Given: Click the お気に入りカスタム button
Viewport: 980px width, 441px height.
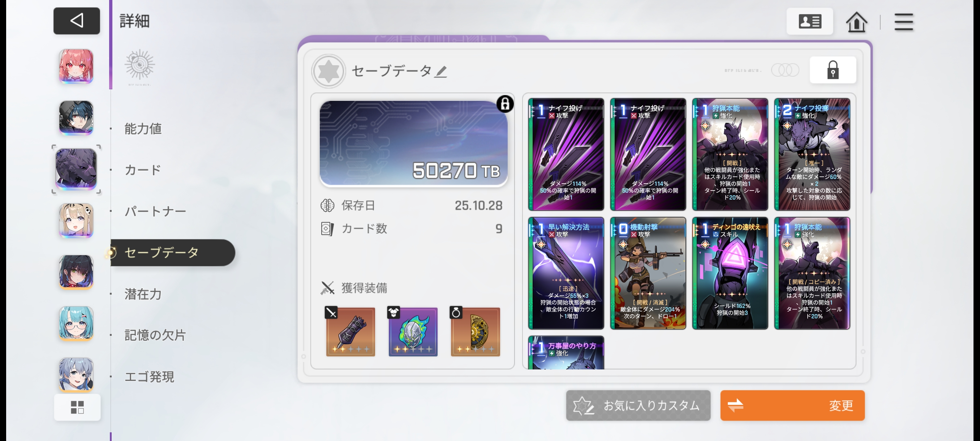Looking at the screenshot, I should 638,405.
